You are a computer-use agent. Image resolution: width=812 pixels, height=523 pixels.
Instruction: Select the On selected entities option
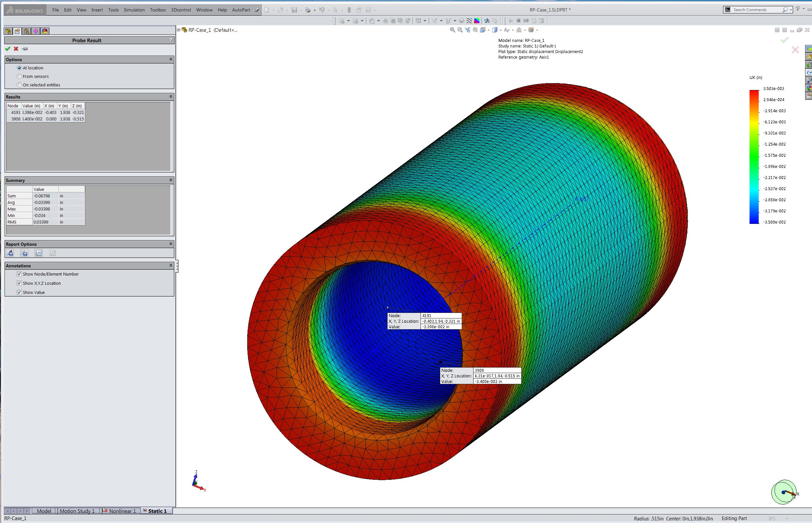pos(19,85)
